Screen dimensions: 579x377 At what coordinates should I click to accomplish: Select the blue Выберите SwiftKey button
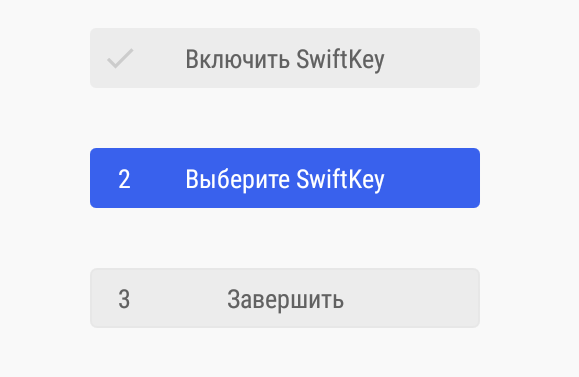click(285, 178)
